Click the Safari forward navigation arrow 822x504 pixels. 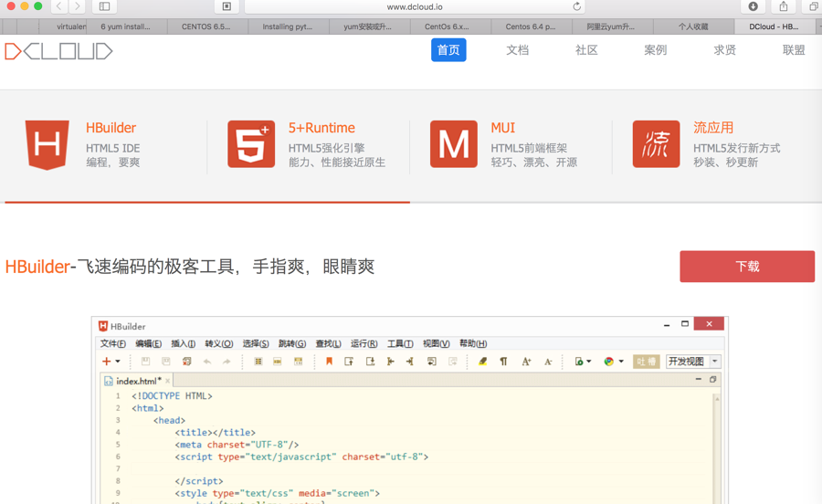pos(77,6)
